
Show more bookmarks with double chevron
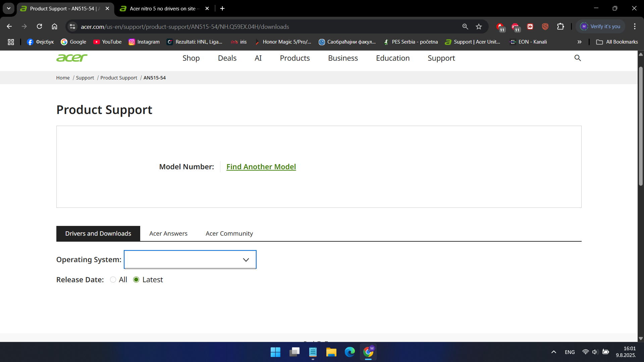579,42
